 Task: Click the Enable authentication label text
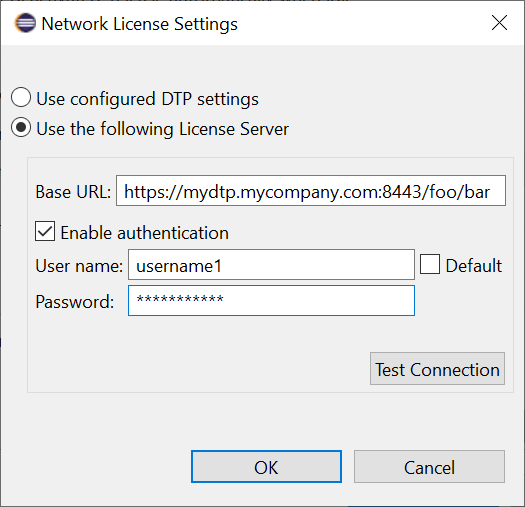click(145, 232)
